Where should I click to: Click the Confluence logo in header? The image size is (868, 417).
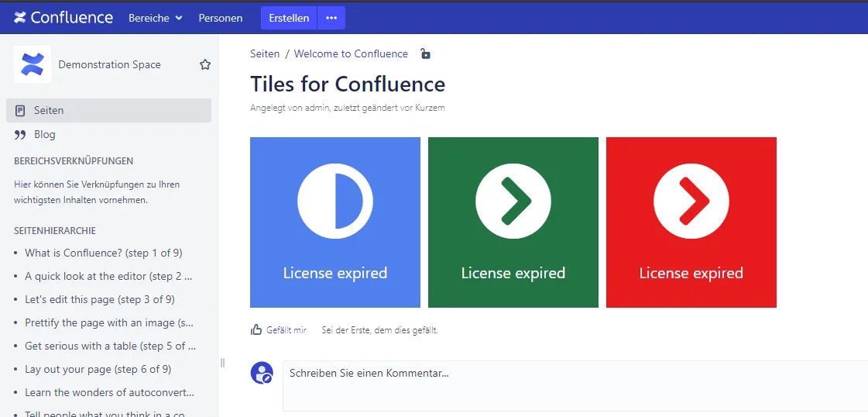point(63,18)
